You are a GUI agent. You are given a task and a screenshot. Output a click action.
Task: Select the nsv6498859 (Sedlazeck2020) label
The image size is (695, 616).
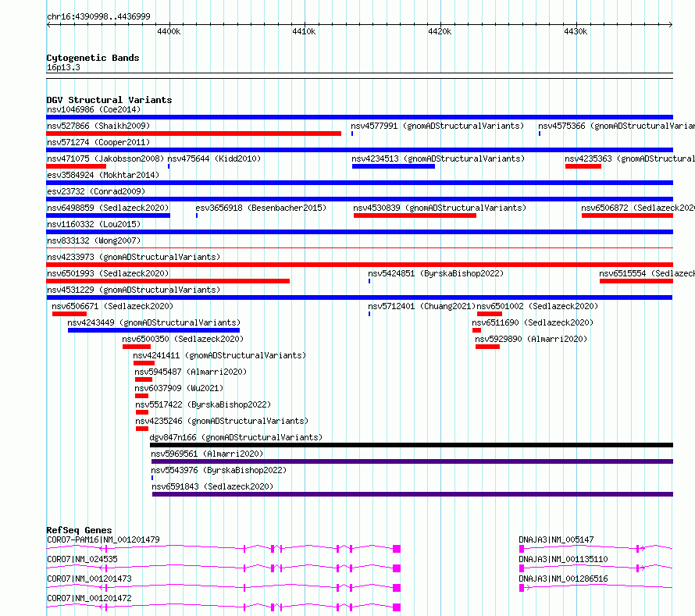[108, 208]
